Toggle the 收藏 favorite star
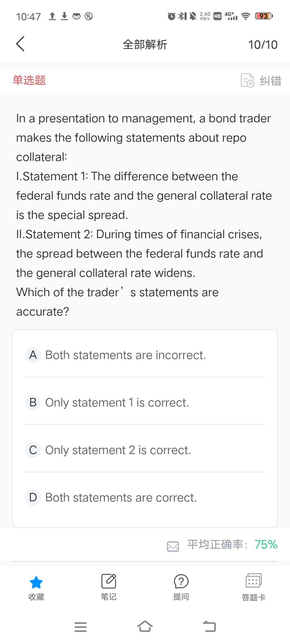 36,582
